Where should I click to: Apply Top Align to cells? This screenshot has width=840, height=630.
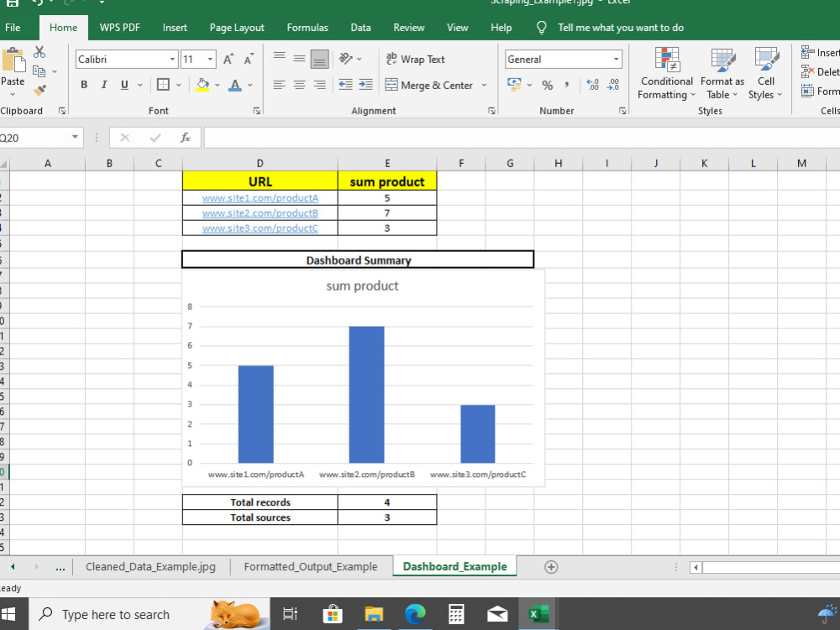pos(279,56)
